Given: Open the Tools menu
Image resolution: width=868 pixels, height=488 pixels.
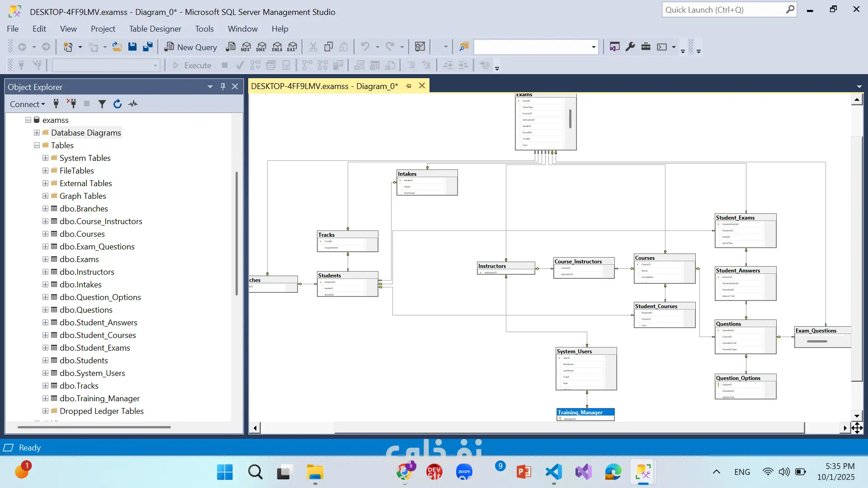Looking at the screenshot, I should click(x=204, y=29).
